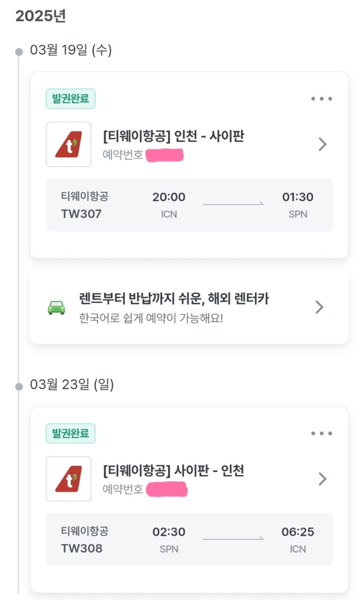Open three-dot menu on March 23 flight
Image resolution: width=364 pixels, height=600 pixels.
click(322, 433)
